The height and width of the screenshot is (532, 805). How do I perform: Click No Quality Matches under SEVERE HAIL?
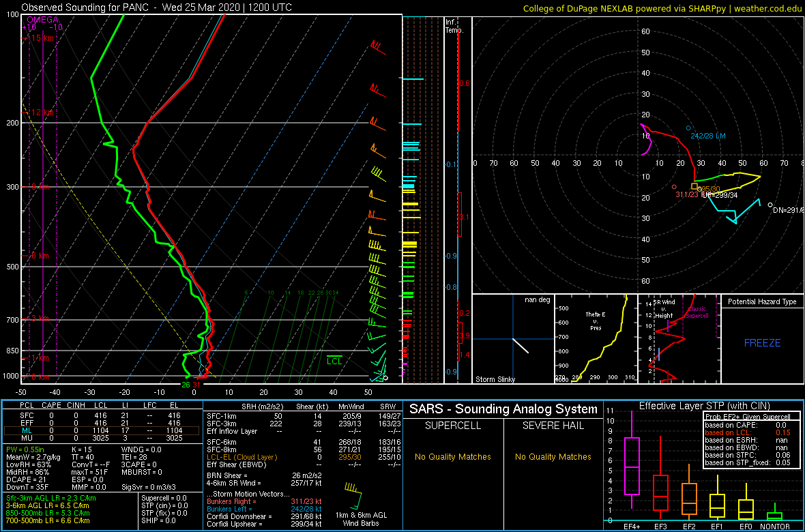coord(553,456)
